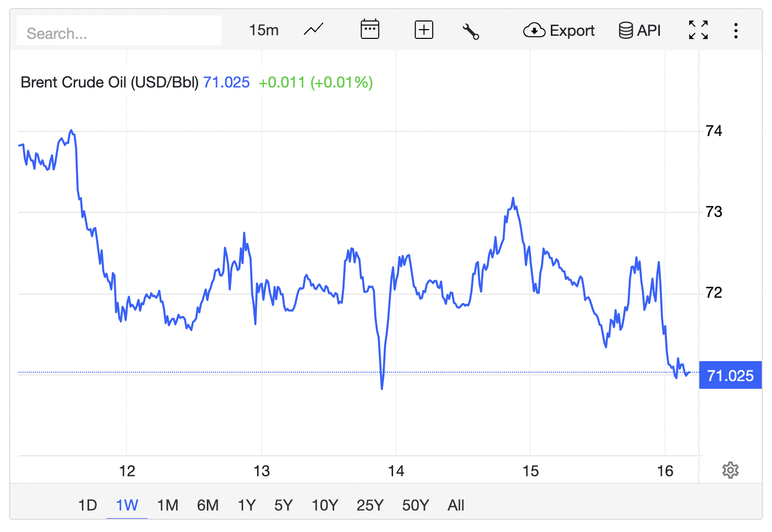Click the 16 date axis label

pos(666,471)
